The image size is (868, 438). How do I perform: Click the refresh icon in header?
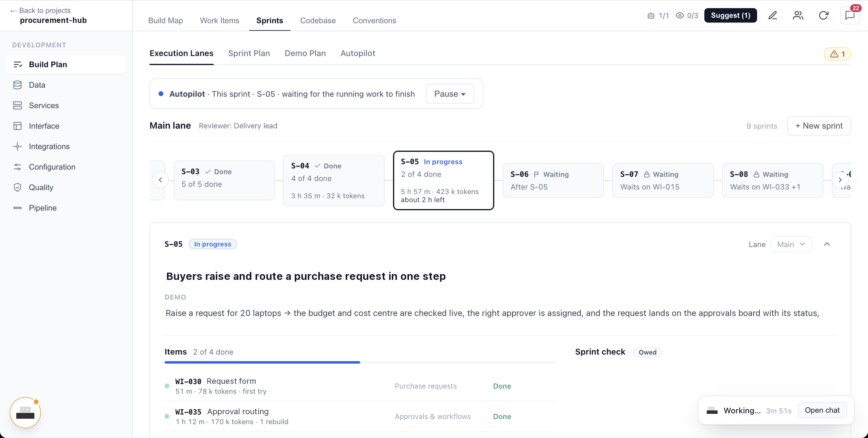823,15
